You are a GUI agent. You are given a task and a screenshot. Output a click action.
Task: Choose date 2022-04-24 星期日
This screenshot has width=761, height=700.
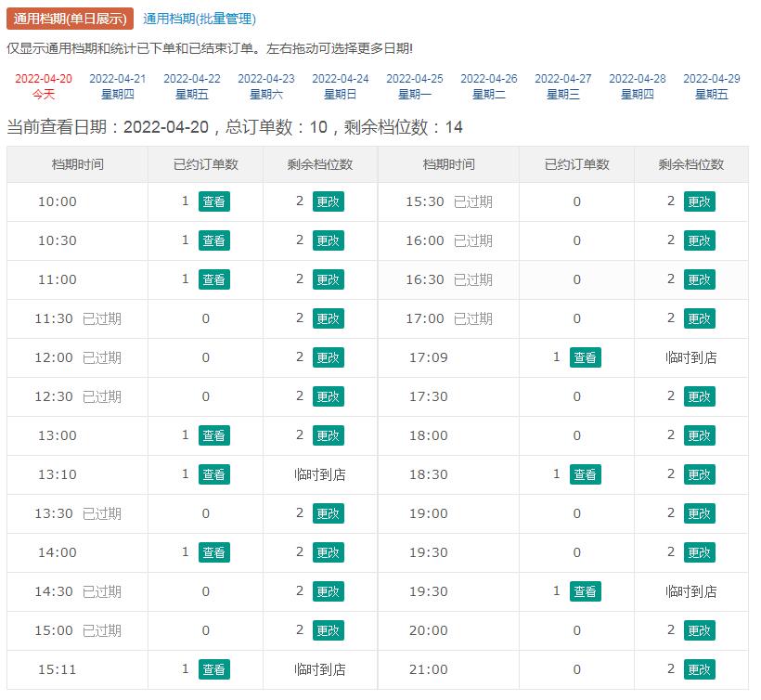(340, 86)
